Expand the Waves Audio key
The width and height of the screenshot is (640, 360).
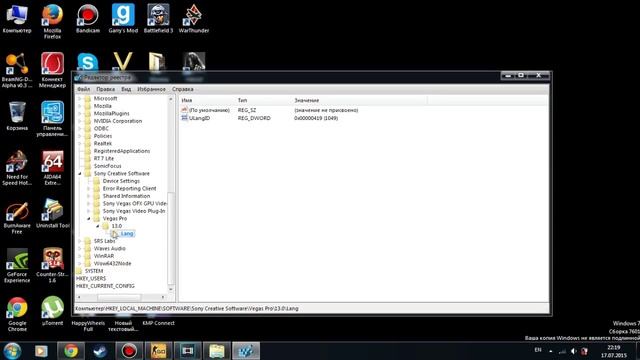tap(80, 249)
